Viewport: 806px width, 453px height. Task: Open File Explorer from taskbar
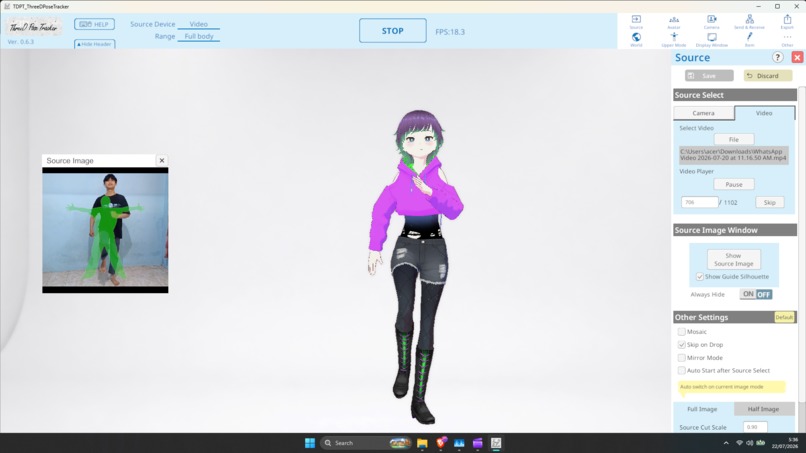click(422, 443)
